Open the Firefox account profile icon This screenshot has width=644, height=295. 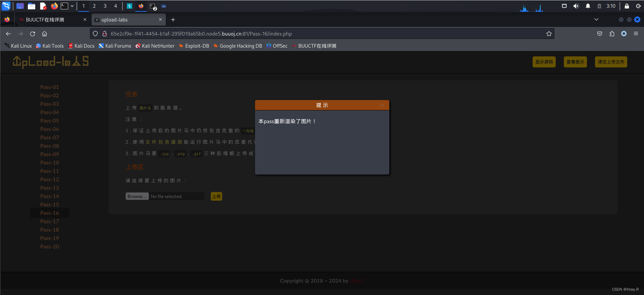pyautogui.click(x=624, y=34)
